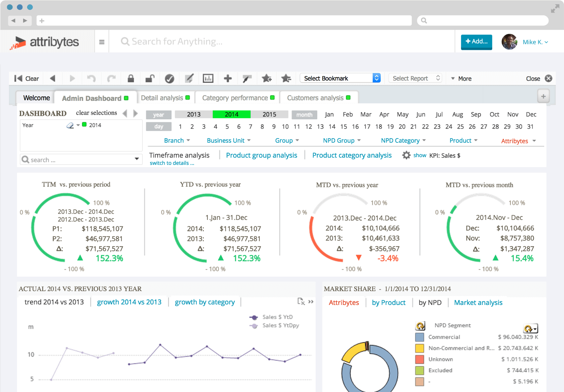
Task: Toggle year 2015 selection
Action: pyautogui.click(x=269, y=114)
